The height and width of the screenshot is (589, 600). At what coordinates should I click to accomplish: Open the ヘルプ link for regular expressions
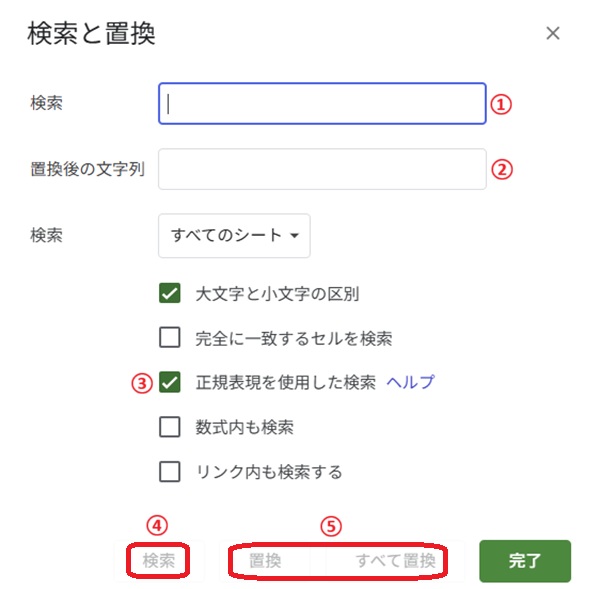tap(410, 382)
